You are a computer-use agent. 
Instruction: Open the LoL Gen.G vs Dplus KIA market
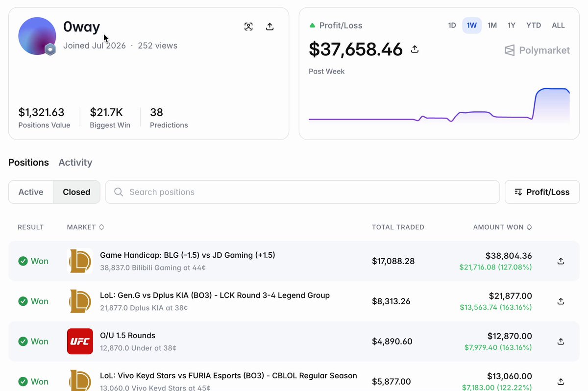point(215,295)
